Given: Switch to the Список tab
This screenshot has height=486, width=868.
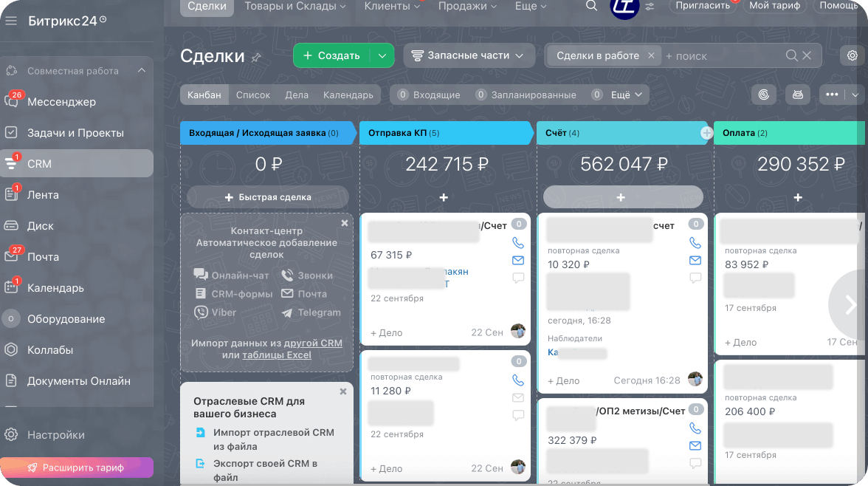Looking at the screenshot, I should click(253, 95).
